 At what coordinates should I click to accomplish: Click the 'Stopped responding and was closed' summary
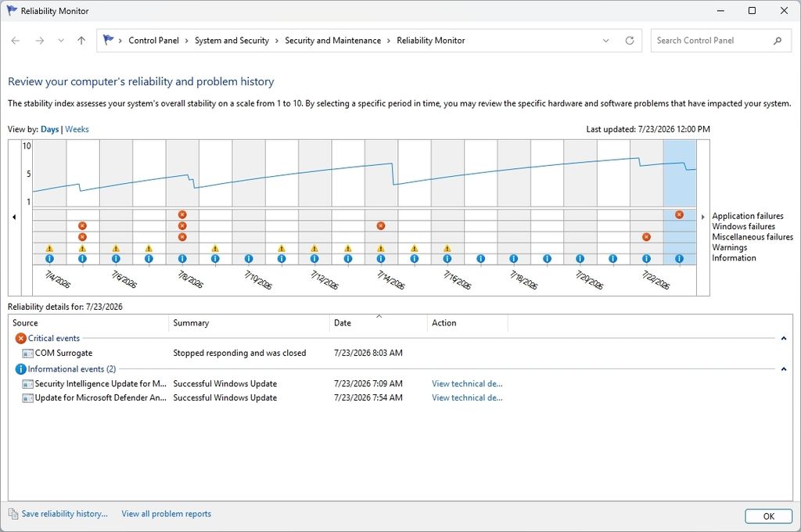[239, 353]
